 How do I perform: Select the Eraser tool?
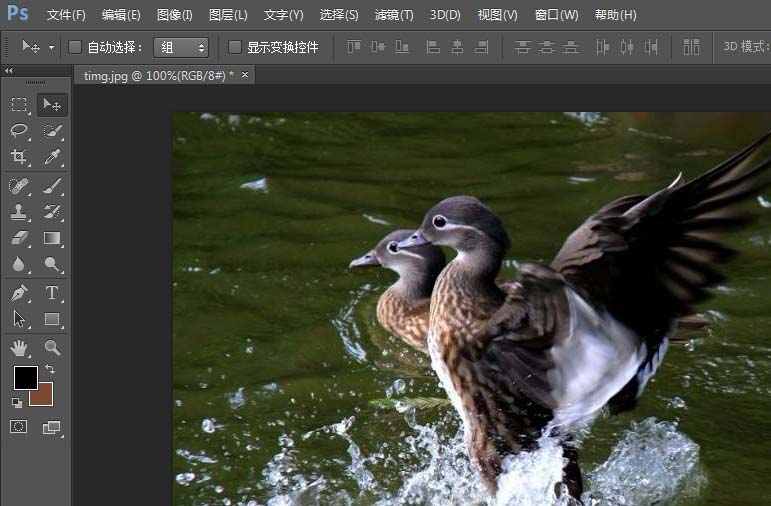pyautogui.click(x=19, y=238)
